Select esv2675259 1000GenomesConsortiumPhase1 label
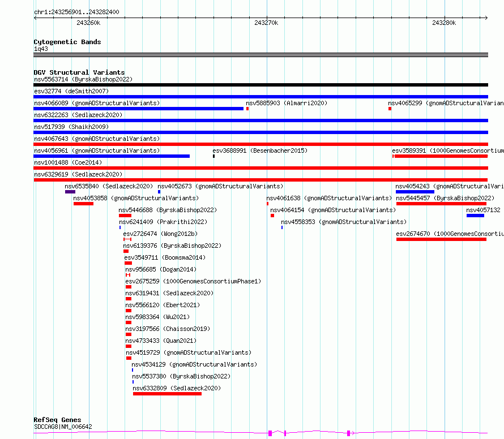This screenshot has width=504, height=439. pos(193,281)
